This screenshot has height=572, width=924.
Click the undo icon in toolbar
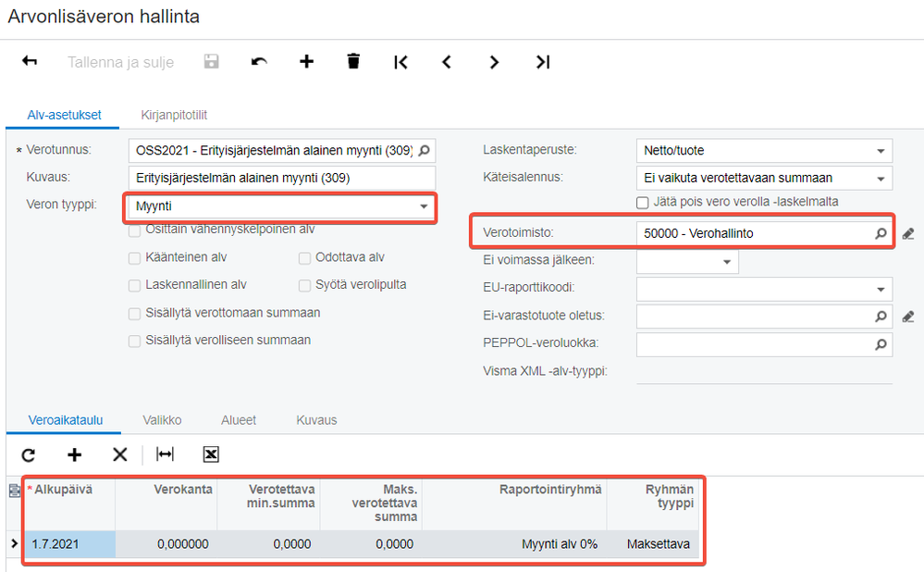point(259,62)
